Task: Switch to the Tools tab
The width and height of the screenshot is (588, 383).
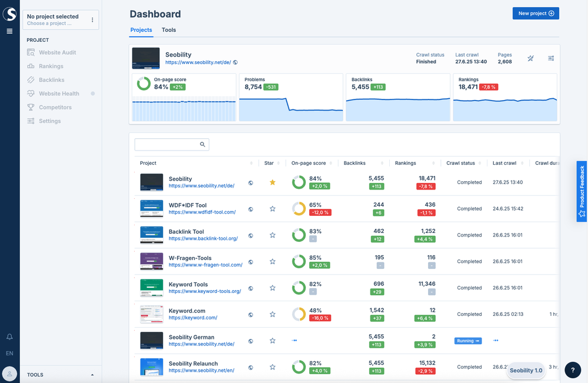Action: tap(169, 30)
